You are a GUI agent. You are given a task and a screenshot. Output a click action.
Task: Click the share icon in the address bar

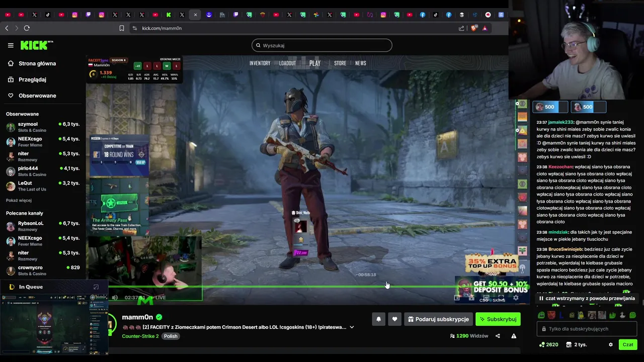pyautogui.click(x=462, y=28)
